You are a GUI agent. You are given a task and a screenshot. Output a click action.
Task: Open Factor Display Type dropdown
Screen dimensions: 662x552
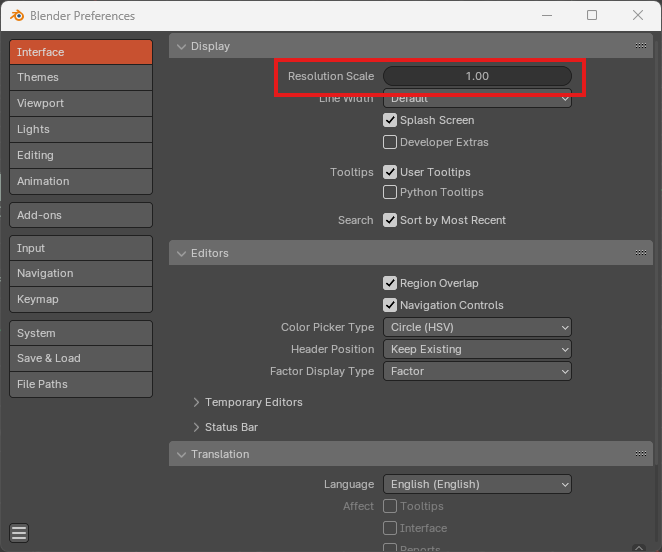tap(477, 371)
